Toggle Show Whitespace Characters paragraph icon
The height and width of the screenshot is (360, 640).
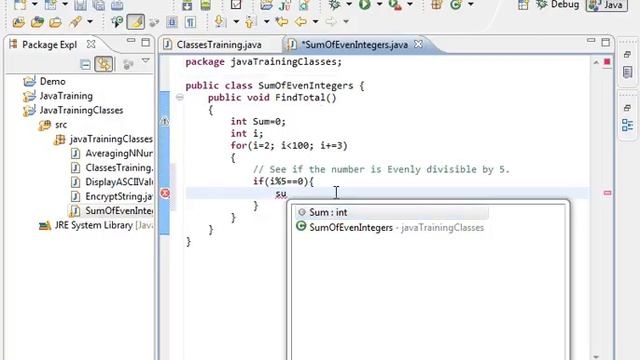pos(190,22)
